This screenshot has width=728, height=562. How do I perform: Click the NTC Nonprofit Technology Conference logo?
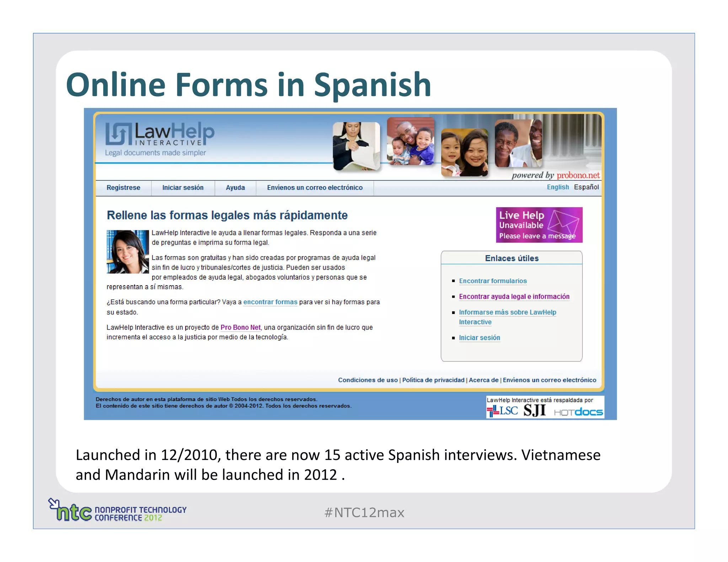117,510
